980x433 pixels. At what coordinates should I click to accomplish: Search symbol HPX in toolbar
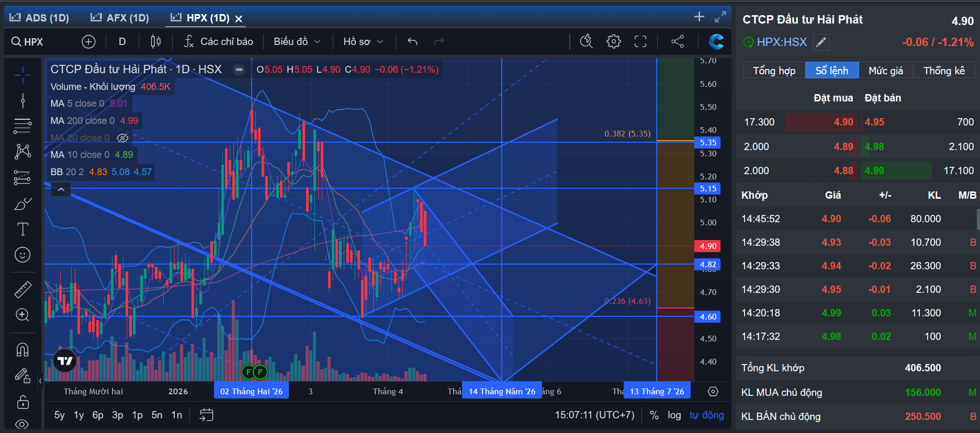(x=28, y=42)
